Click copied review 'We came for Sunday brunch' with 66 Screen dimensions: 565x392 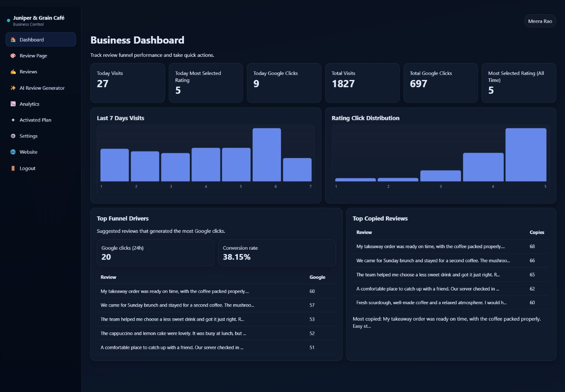[x=451, y=261]
